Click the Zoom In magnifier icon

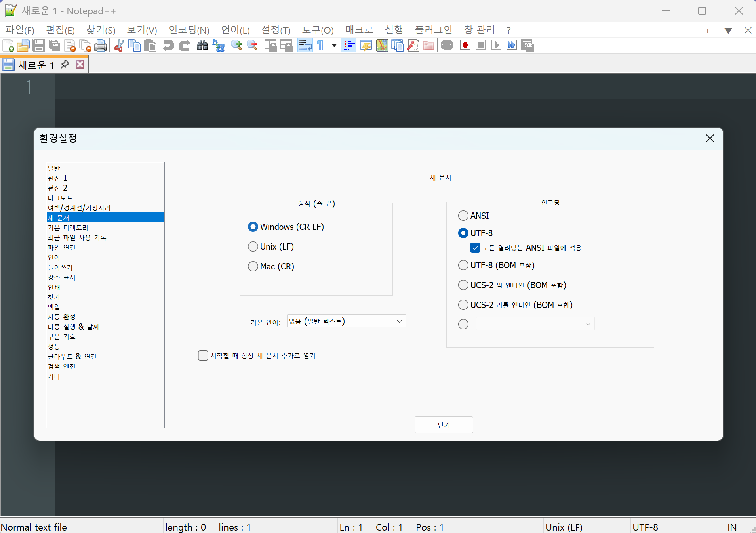(x=237, y=46)
